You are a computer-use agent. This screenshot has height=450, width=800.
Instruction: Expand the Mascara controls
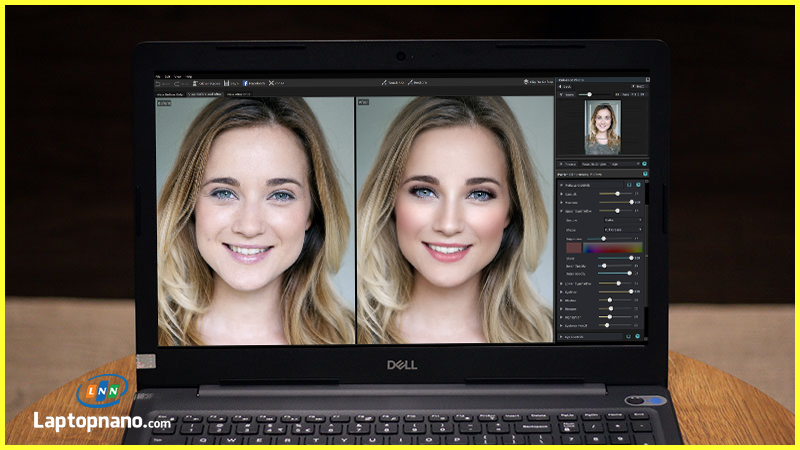click(x=562, y=203)
